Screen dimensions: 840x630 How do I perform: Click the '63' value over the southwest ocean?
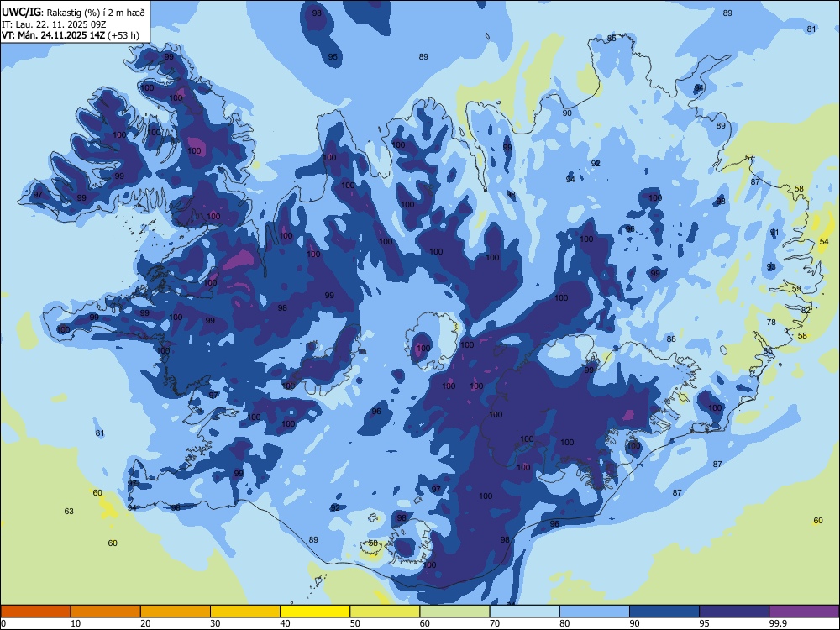pos(69,511)
